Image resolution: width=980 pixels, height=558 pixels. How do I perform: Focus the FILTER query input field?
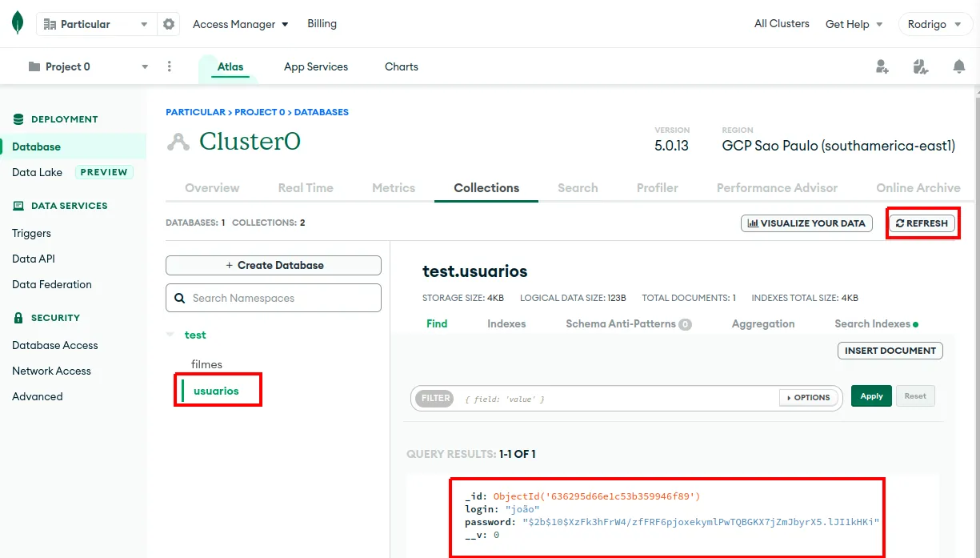pyautogui.click(x=619, y=398)
